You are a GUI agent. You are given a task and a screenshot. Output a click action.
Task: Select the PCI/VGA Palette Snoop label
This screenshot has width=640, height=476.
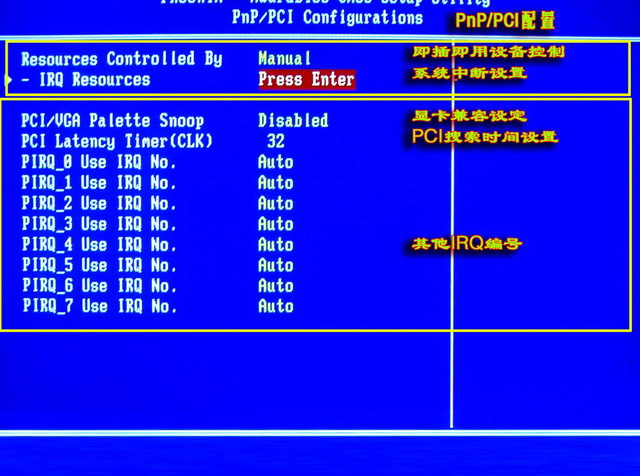tap(112, 120)
